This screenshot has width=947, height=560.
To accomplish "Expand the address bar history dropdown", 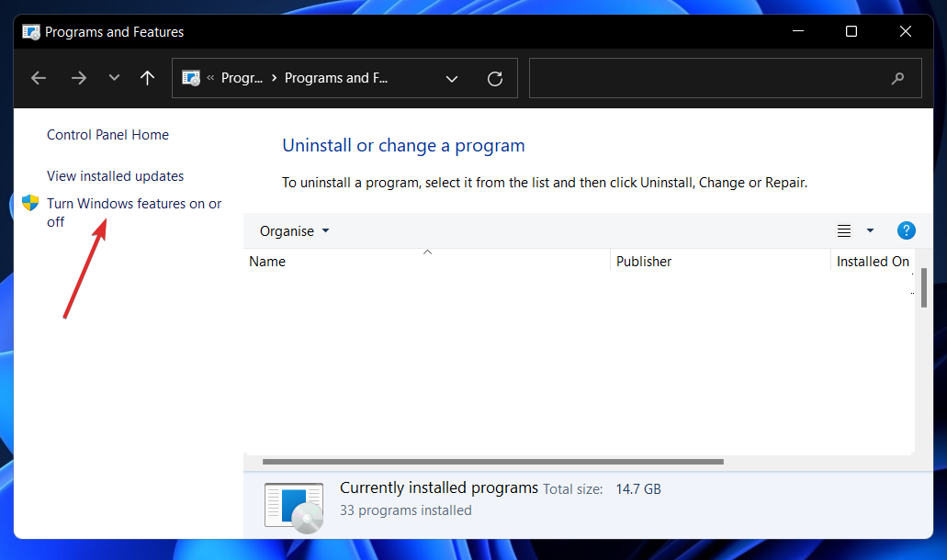I will [452, 78].
